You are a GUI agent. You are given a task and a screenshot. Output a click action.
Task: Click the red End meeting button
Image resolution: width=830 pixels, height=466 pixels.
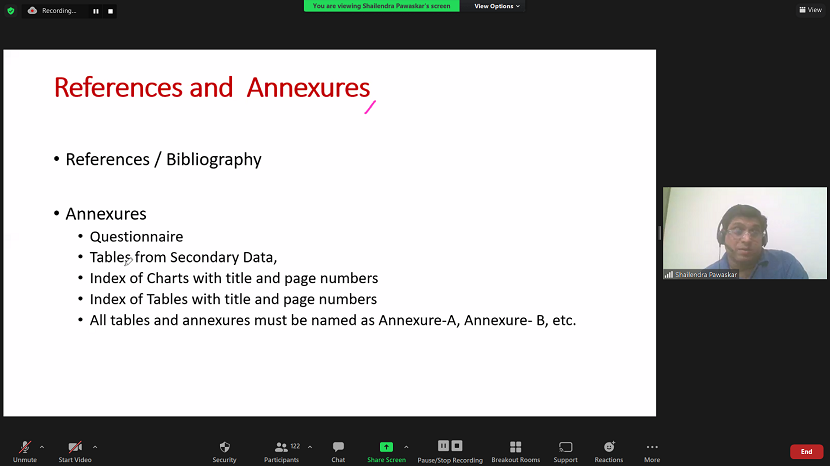pyautogui.click(x=806, y=452)
